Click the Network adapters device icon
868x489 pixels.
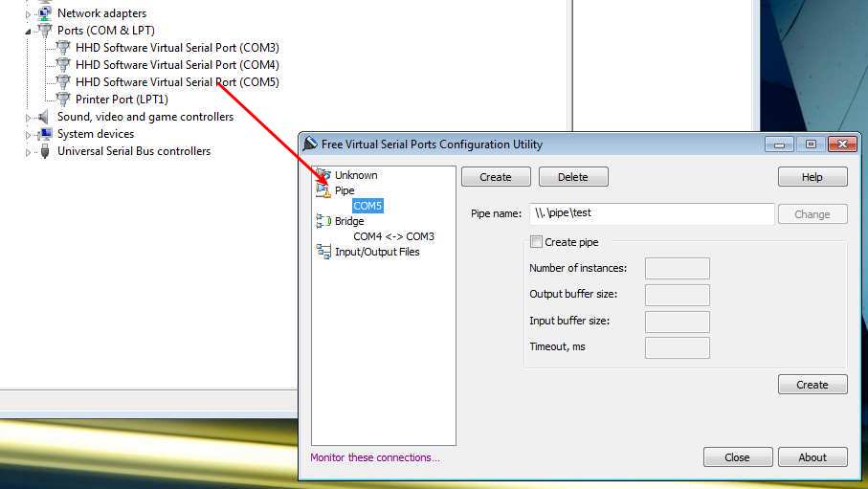click(45, 12)
